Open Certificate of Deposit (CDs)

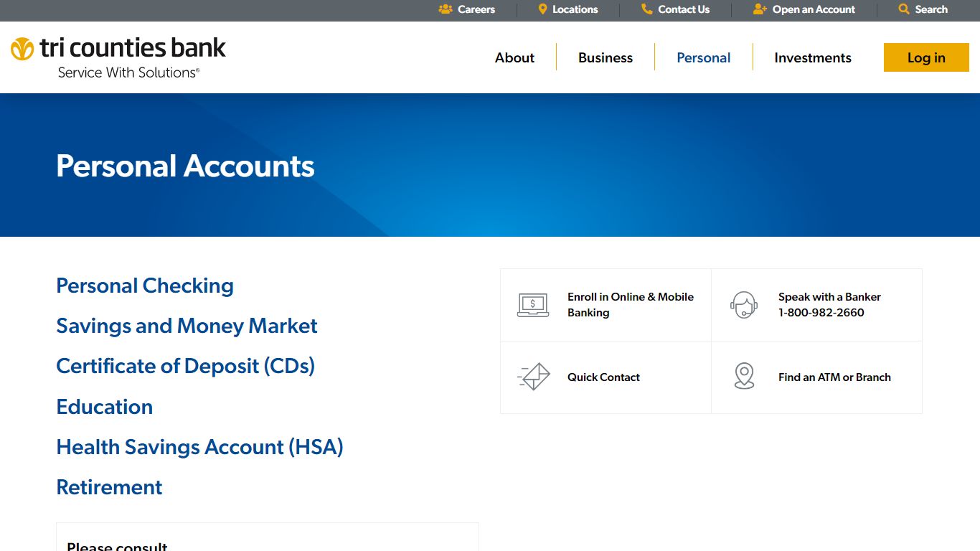tap(186, 366)
